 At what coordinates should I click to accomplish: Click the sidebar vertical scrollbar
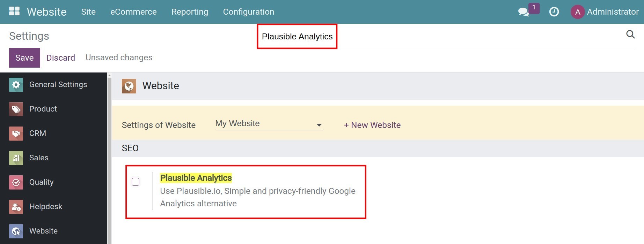pyautogui.click(x=109, y=160)
